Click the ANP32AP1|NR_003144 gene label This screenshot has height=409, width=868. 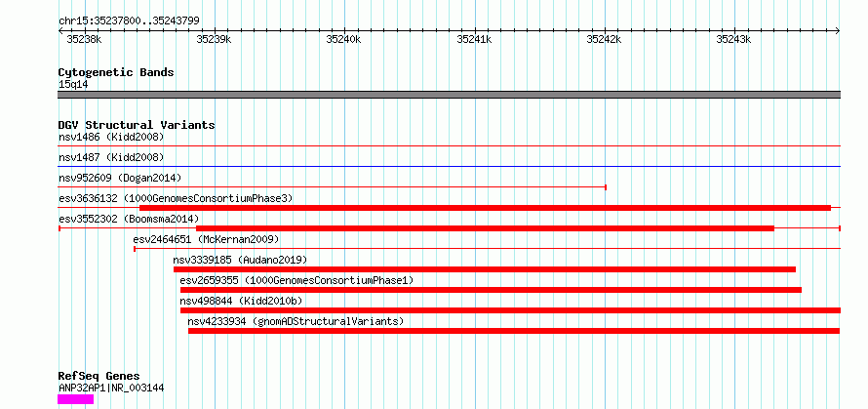point(111,388)
